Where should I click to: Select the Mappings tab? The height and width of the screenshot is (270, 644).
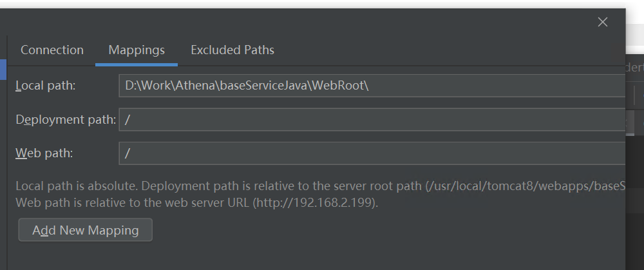click(x=137, y=50)
